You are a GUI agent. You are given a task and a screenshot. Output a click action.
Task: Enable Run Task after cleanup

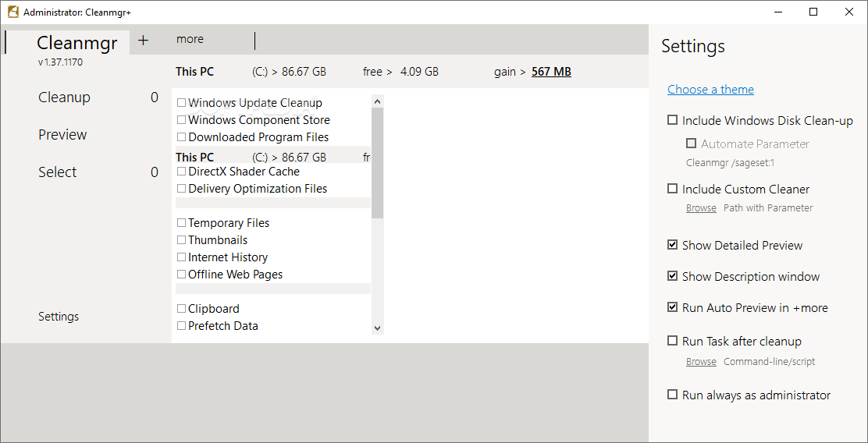point(673,341)
